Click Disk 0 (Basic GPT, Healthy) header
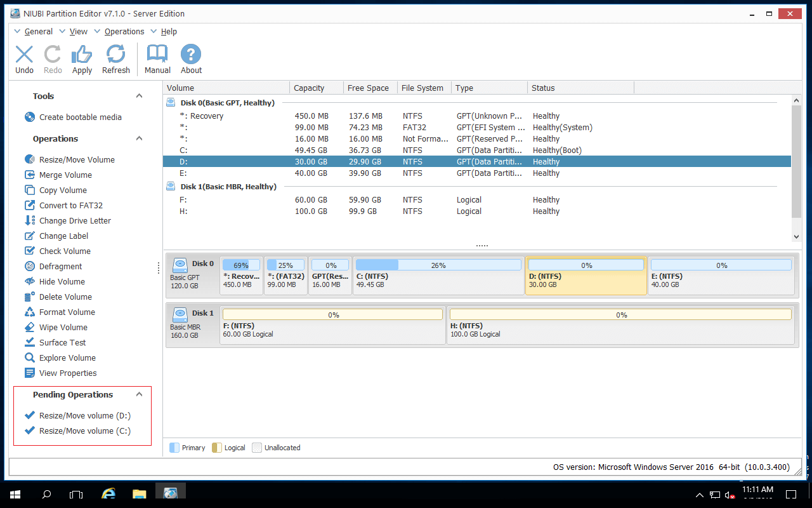This screenshot has height=508, width=812. tap(227, 102)
